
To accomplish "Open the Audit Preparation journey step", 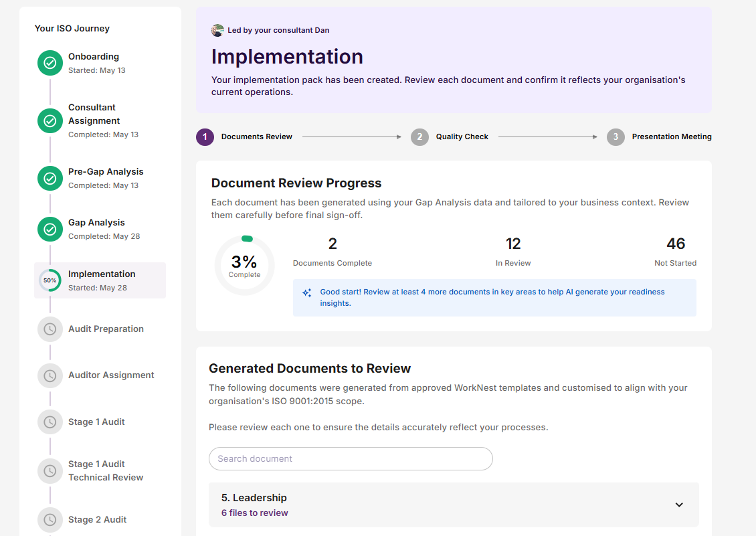I will pos(106,329).
